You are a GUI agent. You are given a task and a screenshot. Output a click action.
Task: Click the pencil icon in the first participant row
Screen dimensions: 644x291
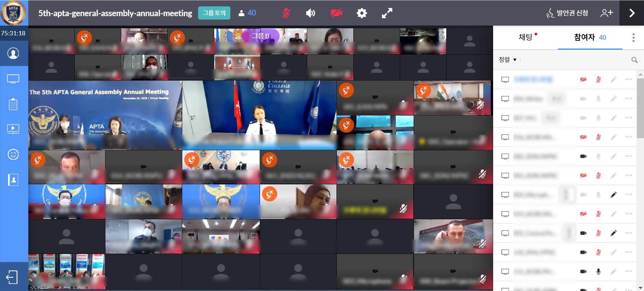[614, 79]
